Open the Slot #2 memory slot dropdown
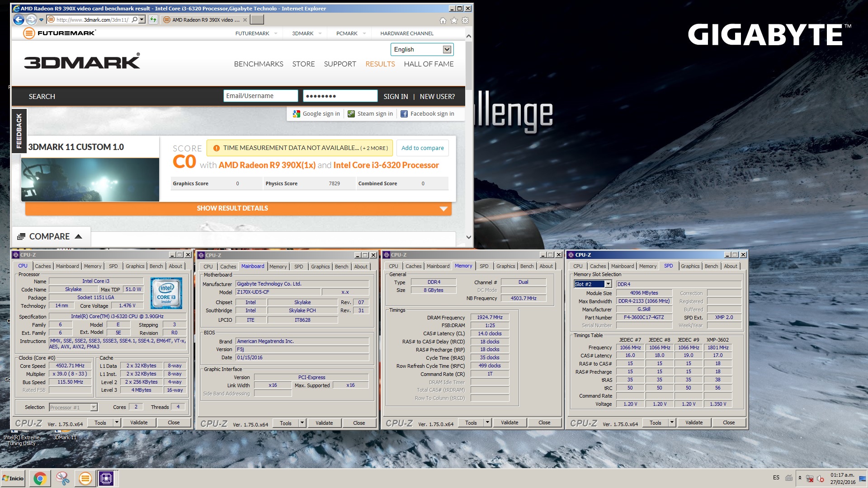The width and height of the screenshot is (868, 488). [x=608, y=284]
